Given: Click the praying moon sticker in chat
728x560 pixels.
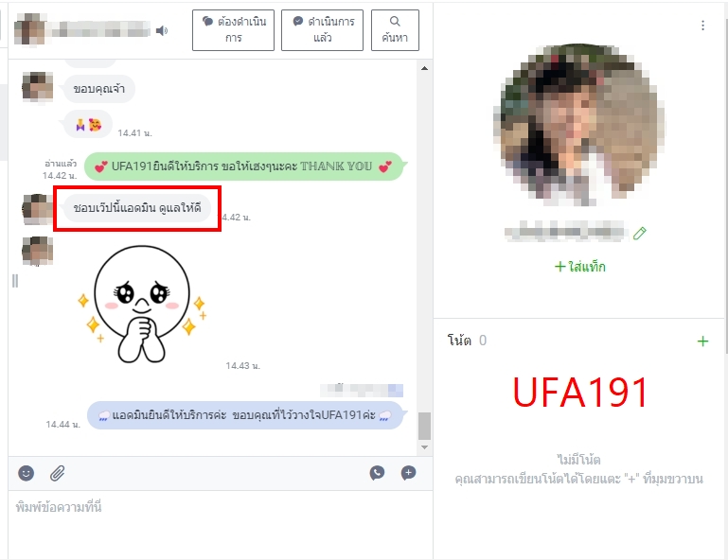Looking at the screenshot, I should click(x=142, y=305).
